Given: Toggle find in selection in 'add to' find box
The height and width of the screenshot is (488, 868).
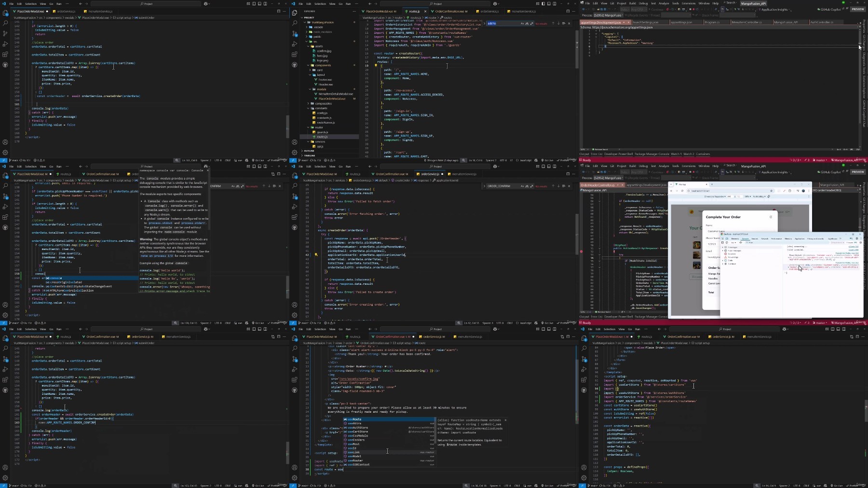Looking at the screenshot, I should [x=564, y=23].
